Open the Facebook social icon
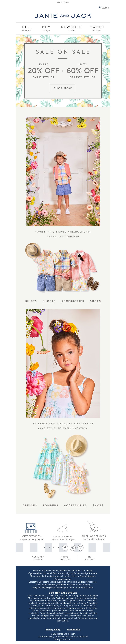This screenshot has height=644, width=126. [65, 547]
